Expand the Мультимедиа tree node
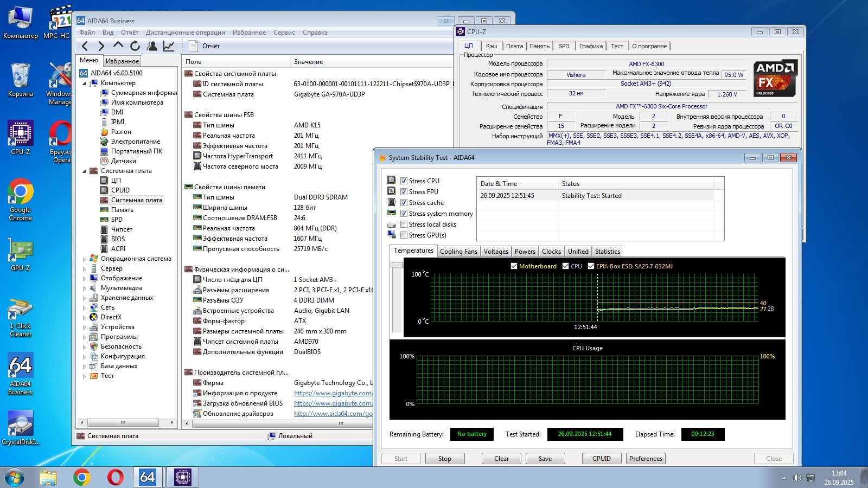The width and height of the screenshot is (868, 488). (x=84, y=288)
